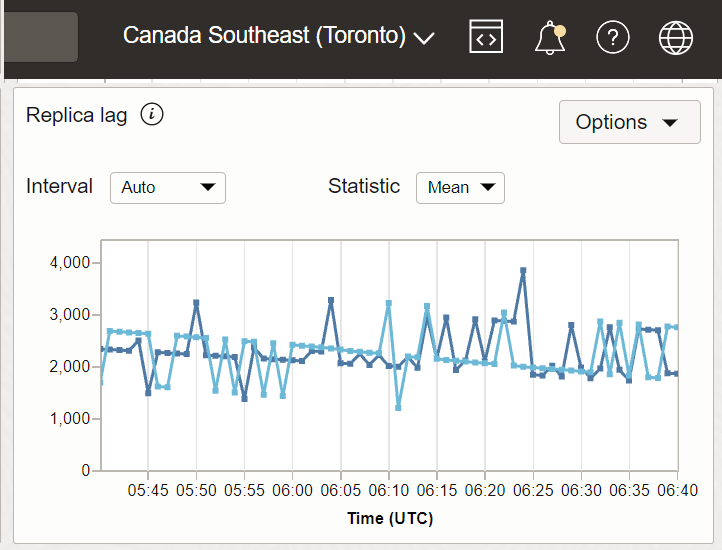722x550 pixels.
Task: Click the dark blue low point at 05:55
Action: point(244,398)
